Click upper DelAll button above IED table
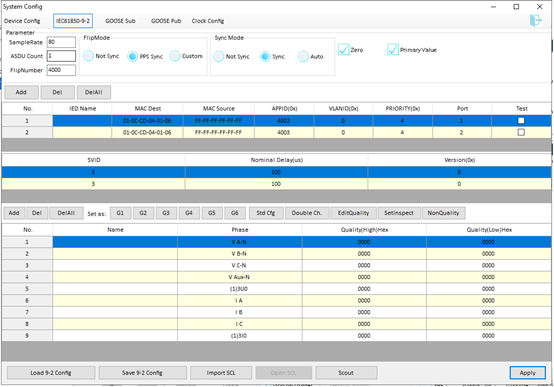Viewport: 554px width, 387px height. [94, 92]
